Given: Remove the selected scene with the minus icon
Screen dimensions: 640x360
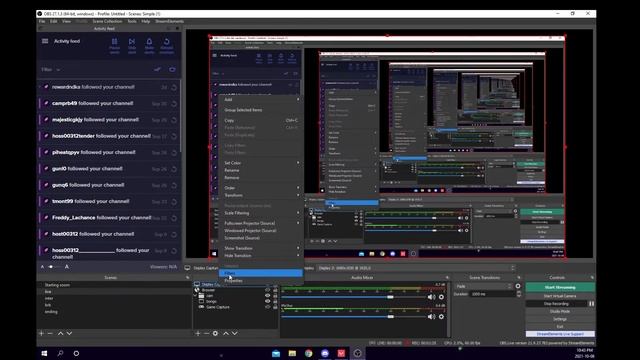Looking at the screenshot, I should 50,333.
